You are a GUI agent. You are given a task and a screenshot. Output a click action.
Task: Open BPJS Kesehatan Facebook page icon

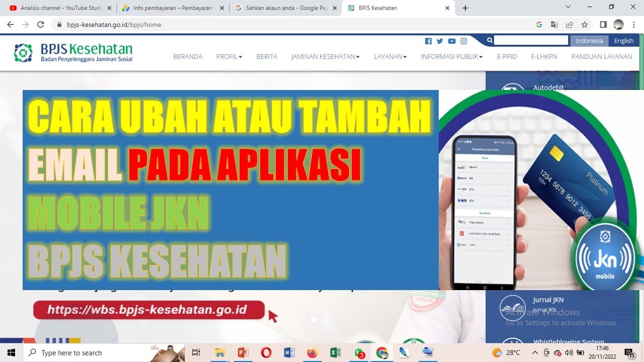428,41
